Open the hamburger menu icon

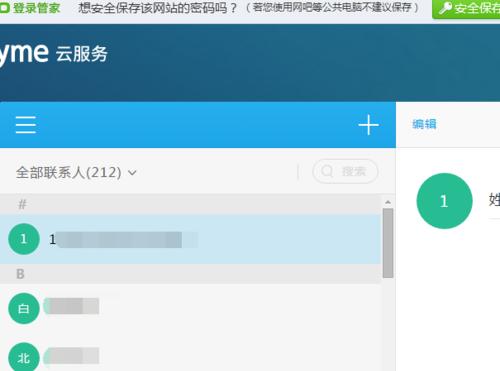coord(26,125)
